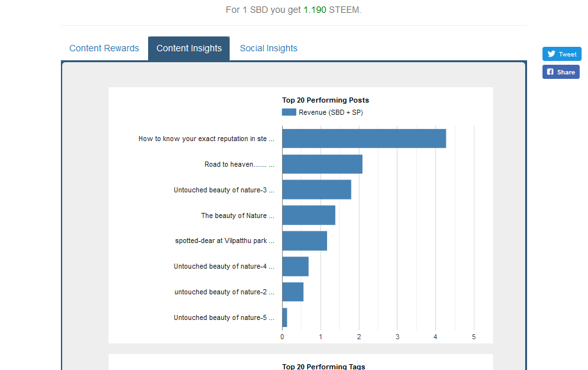The width and height of the screenshot is (588, 370).
Task: Click the Facebook logo icon
Action: tap(550, 72)
